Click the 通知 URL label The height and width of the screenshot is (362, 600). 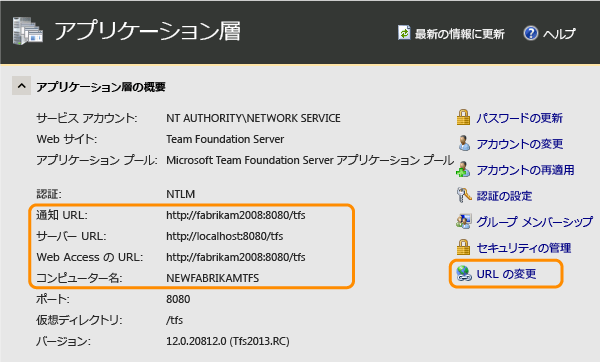click(x=62, y=215)
